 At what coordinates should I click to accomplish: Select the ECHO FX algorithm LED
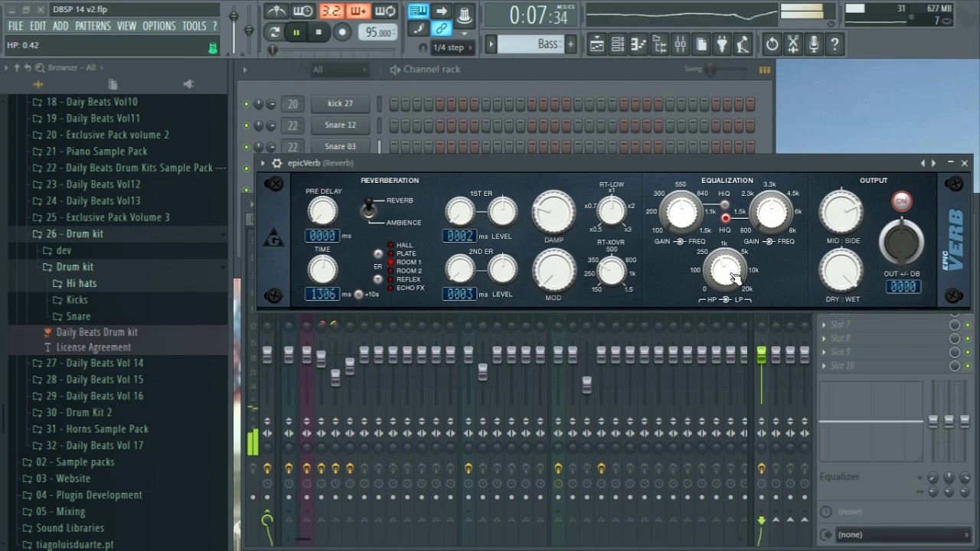390,288
